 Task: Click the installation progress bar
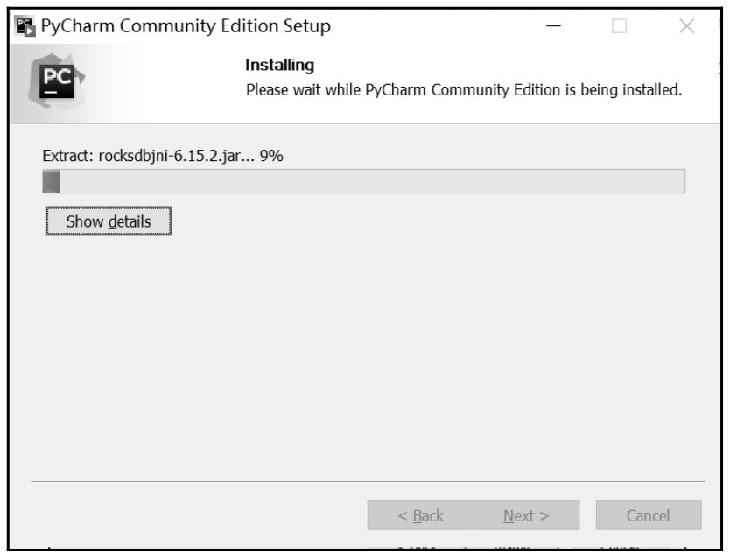click(363, 181)
